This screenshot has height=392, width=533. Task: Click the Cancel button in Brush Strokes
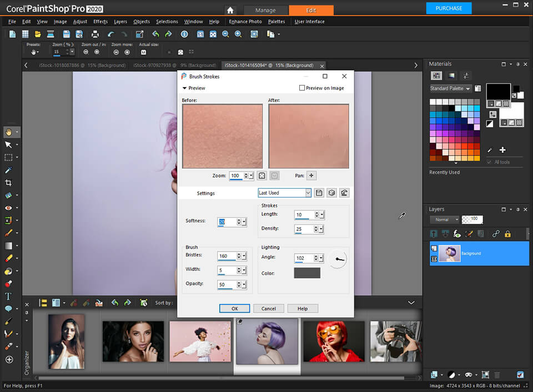[269, 308]
